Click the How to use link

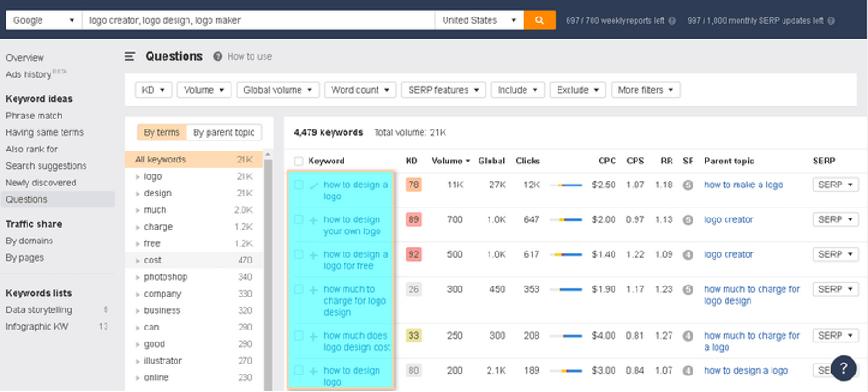[x=250, y=56]
